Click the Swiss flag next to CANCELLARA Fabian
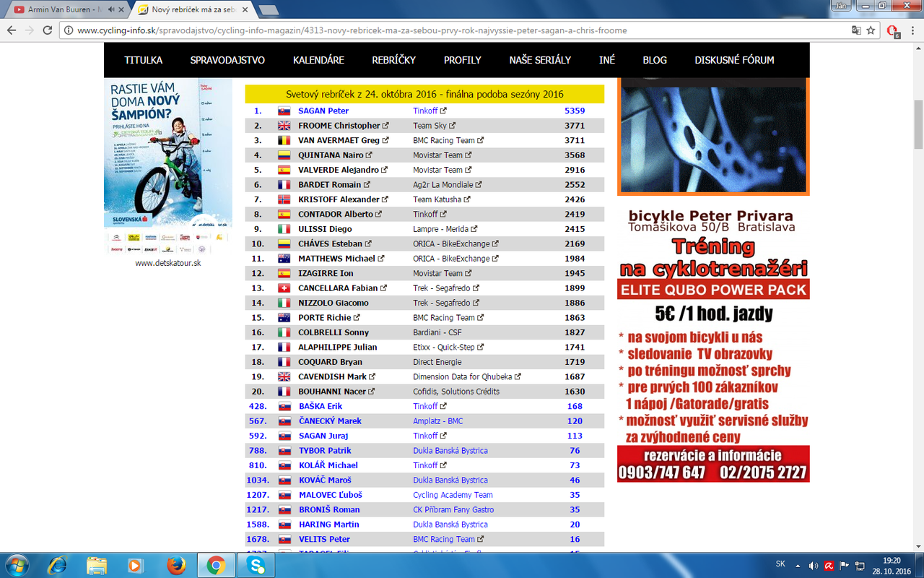The image size is (924, 578). coord(284,288)
